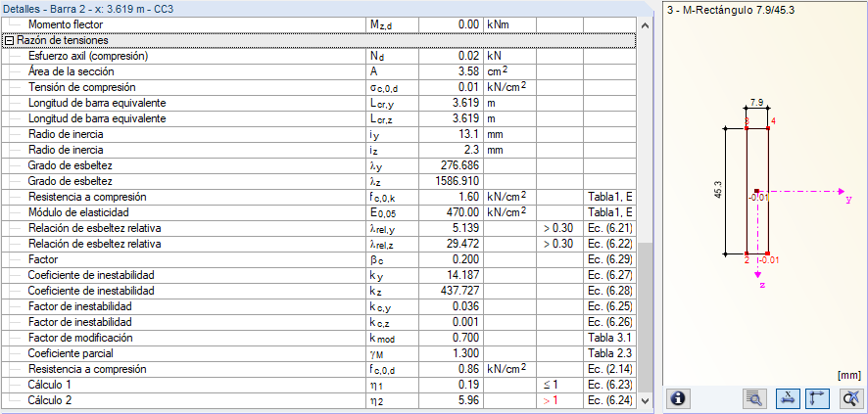The image size is (868, 414).
Task: Click the value 5.139 for λrel,y
Action: coord(466,228)
